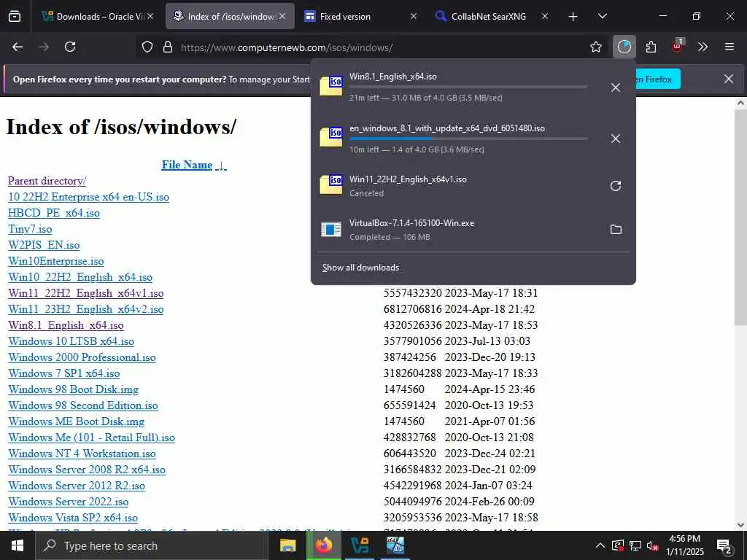The width and height of the screenshot is (747, 560).
Task: Go back with the back arrow
Action: (18, 47)
